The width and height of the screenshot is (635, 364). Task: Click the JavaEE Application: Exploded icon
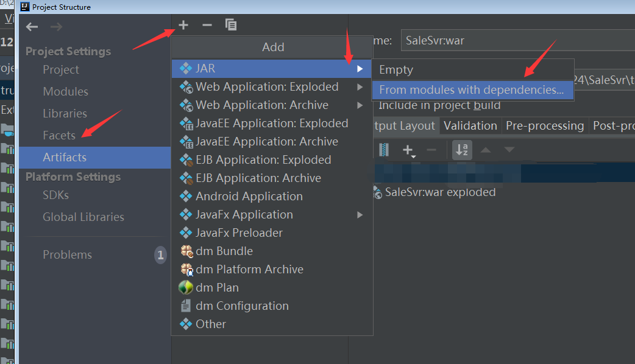(186, 124)
